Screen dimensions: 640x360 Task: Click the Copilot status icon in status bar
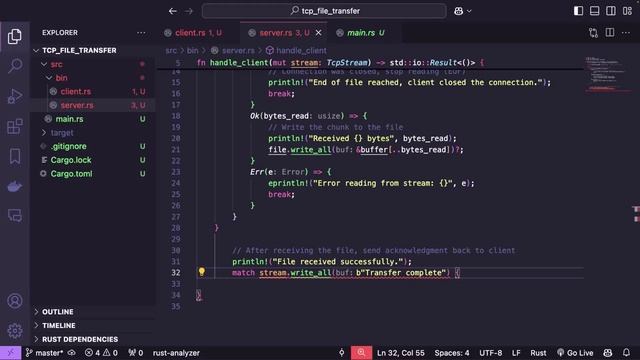[608, 353]
